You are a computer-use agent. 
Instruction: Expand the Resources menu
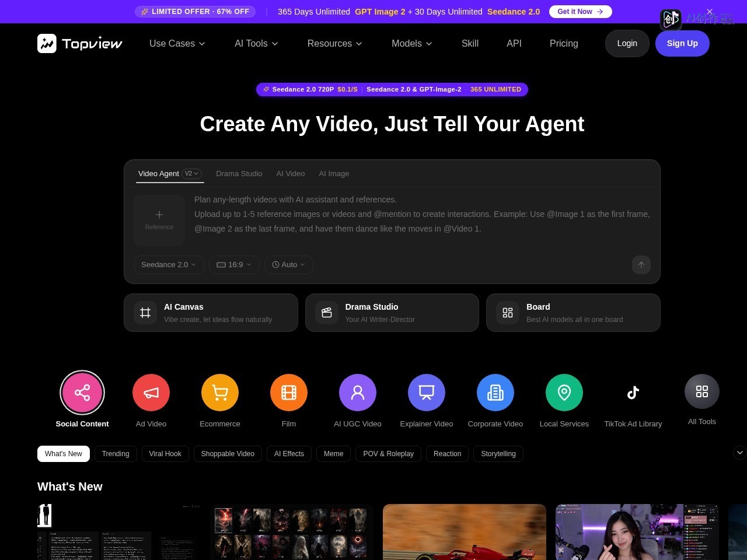coord(335,43)
